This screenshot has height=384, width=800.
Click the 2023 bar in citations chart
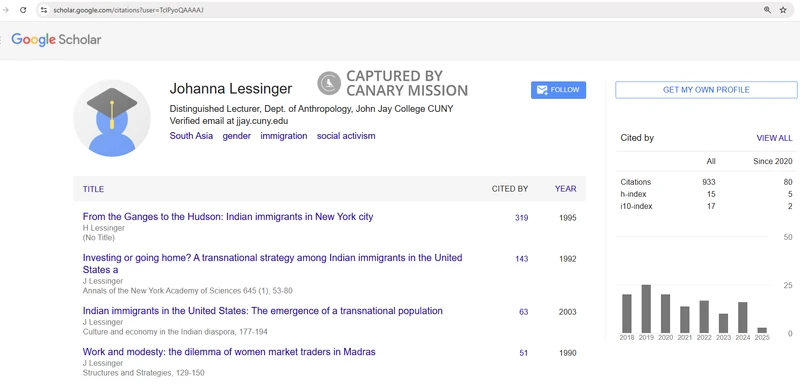[x=723, y=323]
